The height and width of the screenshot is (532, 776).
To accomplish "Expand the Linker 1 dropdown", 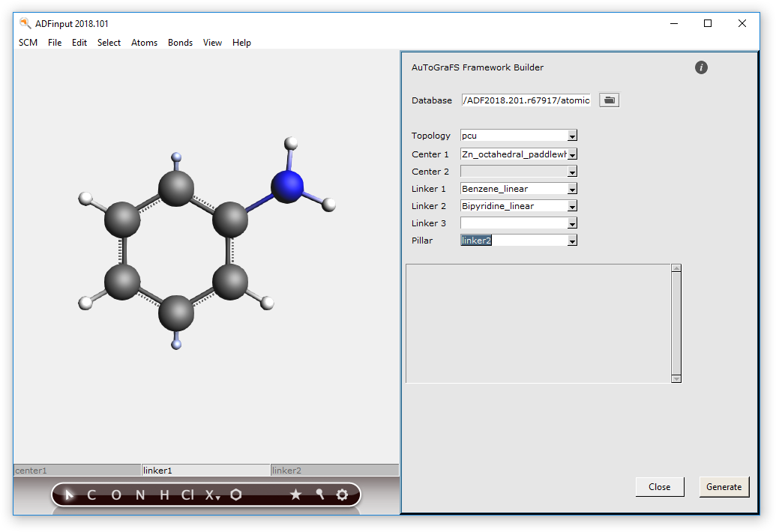I will click(572, 189).
